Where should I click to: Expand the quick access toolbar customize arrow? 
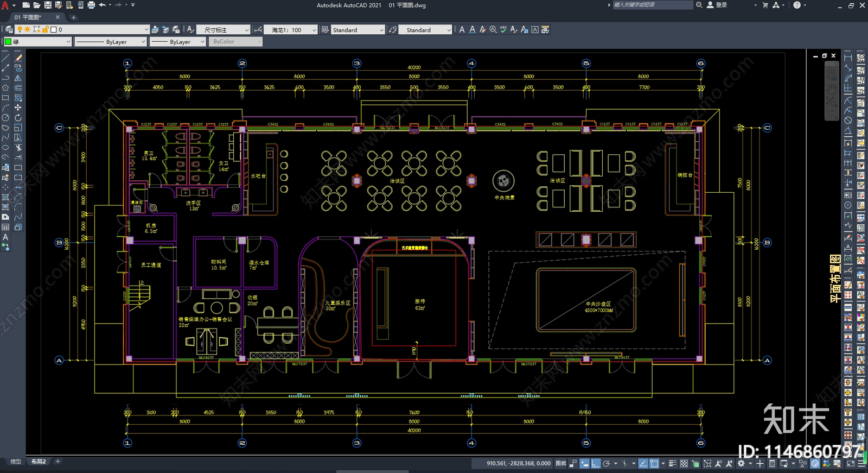pos(133,5)
